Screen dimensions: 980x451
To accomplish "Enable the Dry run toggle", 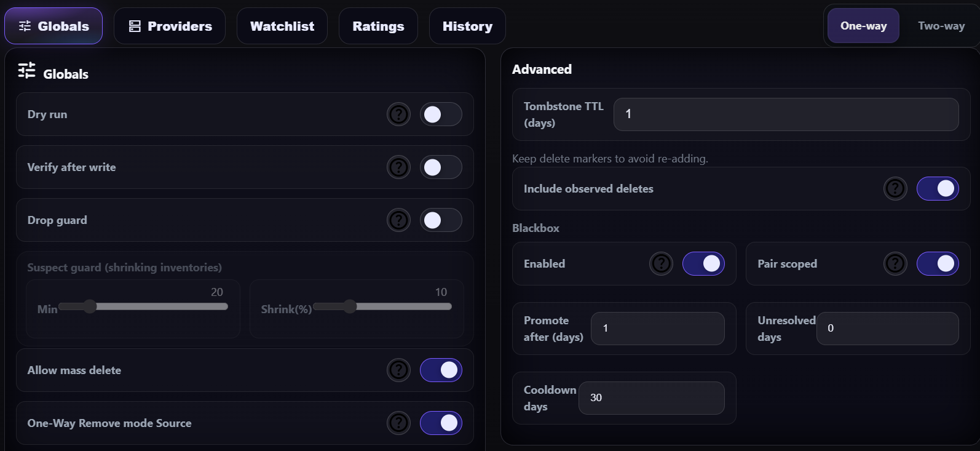I will tap(441, 114).
